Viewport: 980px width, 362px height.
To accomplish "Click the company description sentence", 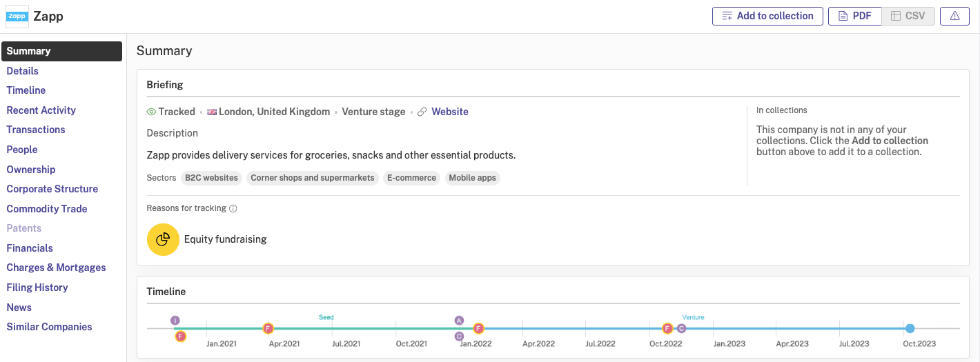I will coord(331,155).
